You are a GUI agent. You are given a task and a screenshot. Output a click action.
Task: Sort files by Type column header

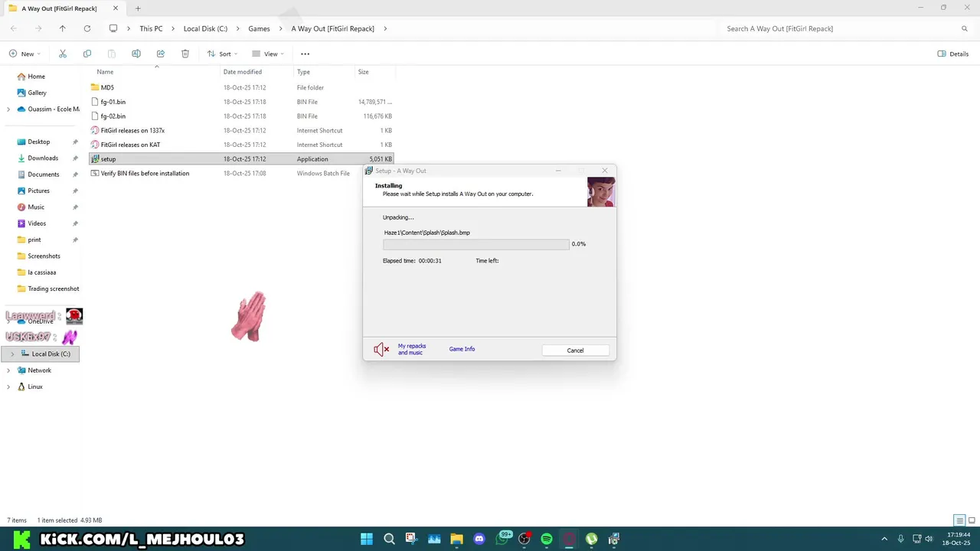[303, 72]
